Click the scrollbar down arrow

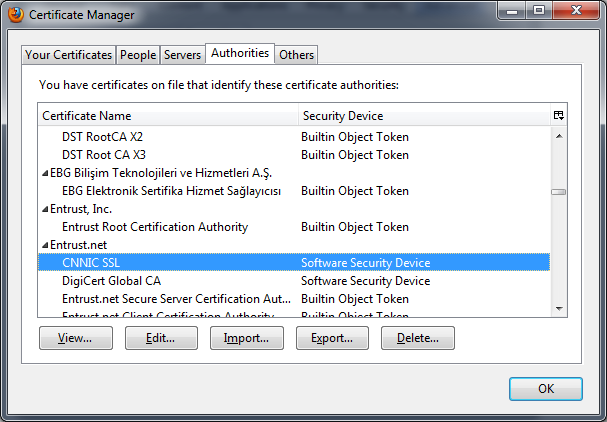(559, 308)
